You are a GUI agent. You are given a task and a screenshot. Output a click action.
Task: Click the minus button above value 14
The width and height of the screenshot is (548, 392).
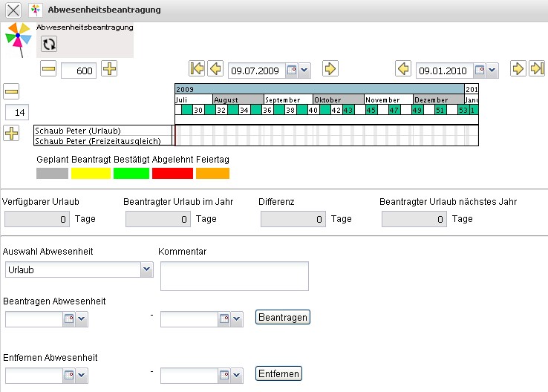[x=12, y=92]
